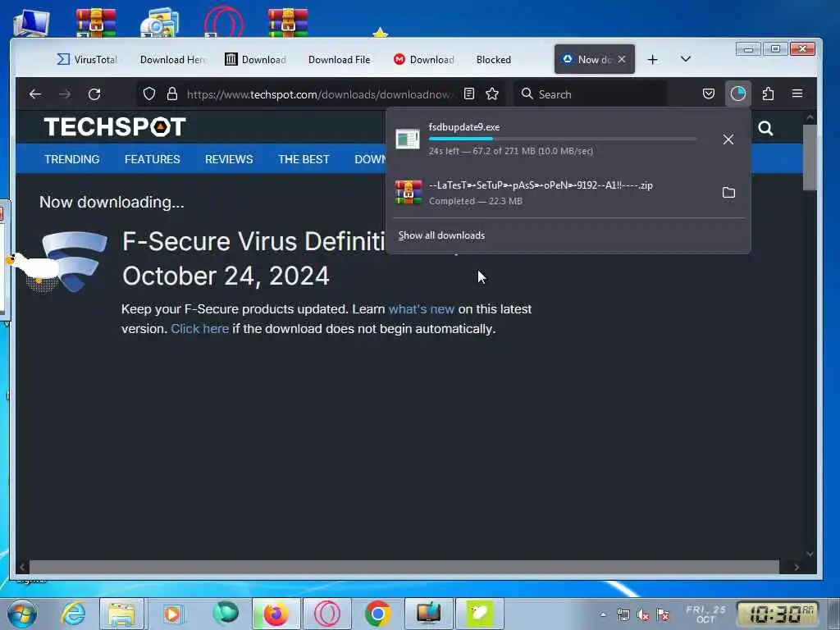Open the Pocket save icon
Image resolution: width=840 pixels, height=630 pixels.
pyautogui.click(x=708, y=94)
